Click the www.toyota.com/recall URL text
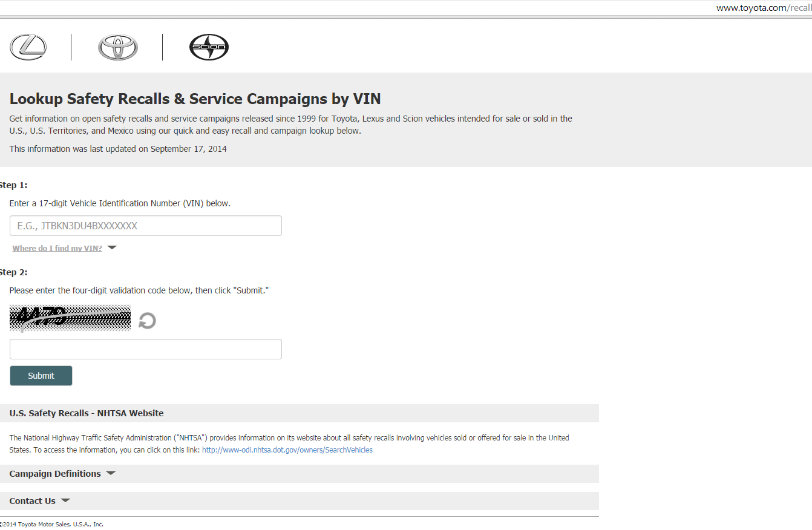This screenshot has width=812, height=530. coord(764,8)
